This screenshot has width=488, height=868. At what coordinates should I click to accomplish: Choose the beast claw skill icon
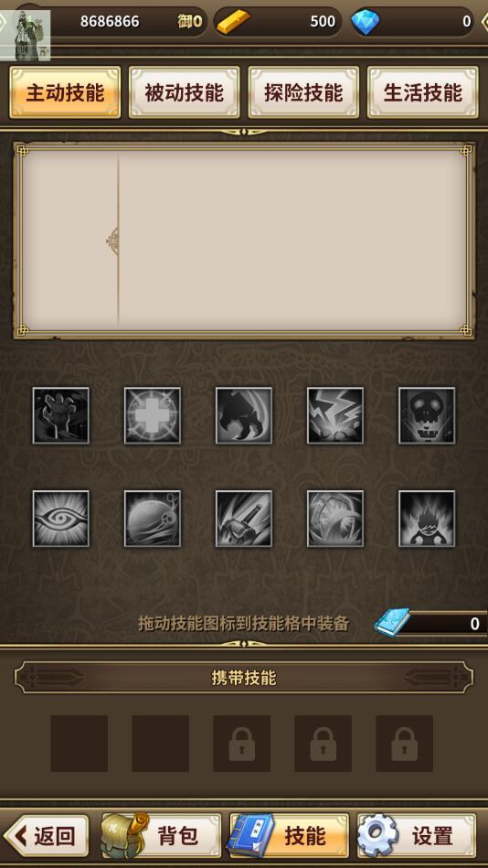pyautogui.click(x=243, y=415)
